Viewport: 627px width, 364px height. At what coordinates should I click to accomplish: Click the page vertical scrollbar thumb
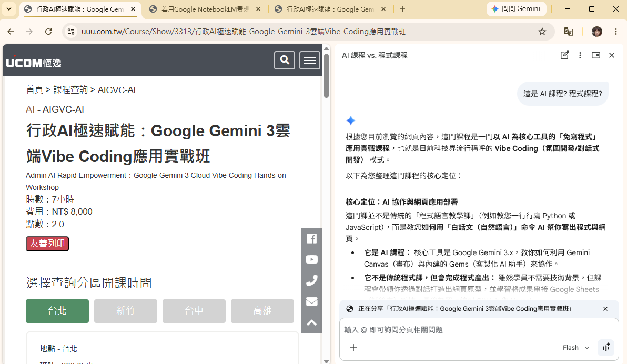tap(326, 76)
